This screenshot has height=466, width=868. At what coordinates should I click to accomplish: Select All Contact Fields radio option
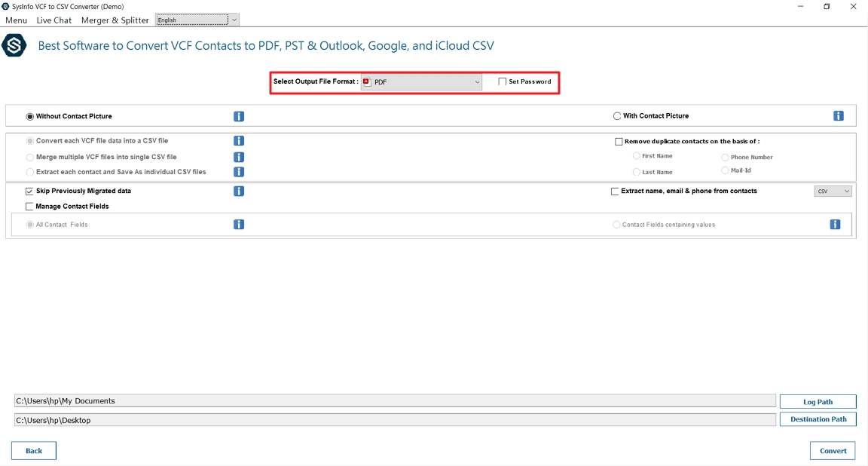[30, 225]
